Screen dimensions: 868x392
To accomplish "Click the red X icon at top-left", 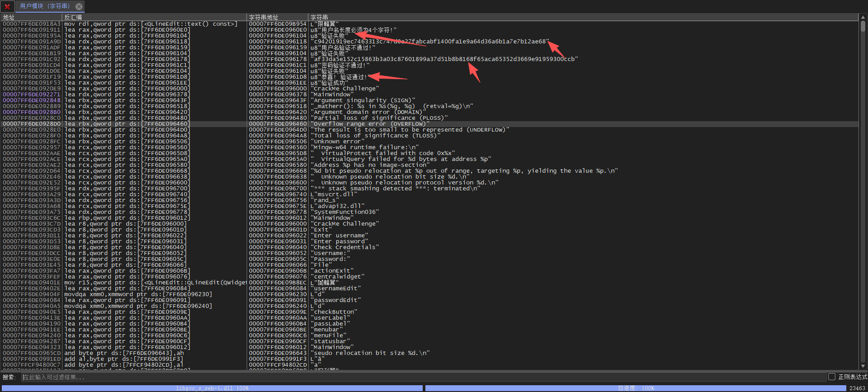I will 7,6.
